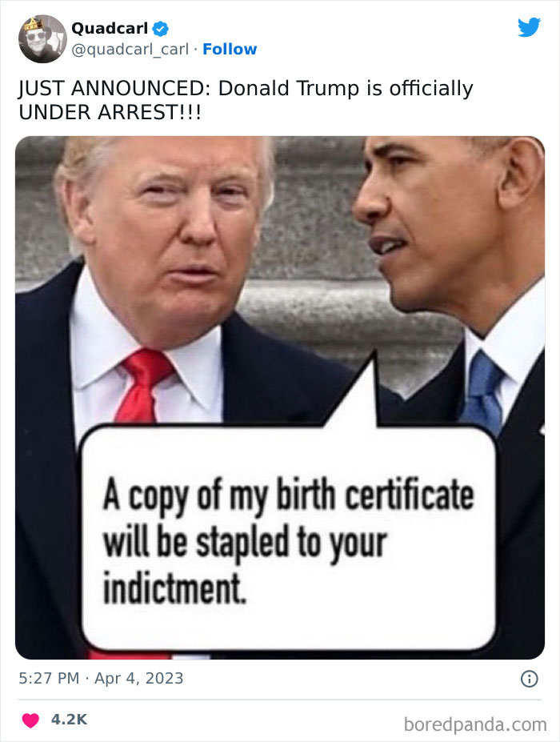
Task: Select the UNDER ARREST!!! text line
Action: (x=110, y=113)
